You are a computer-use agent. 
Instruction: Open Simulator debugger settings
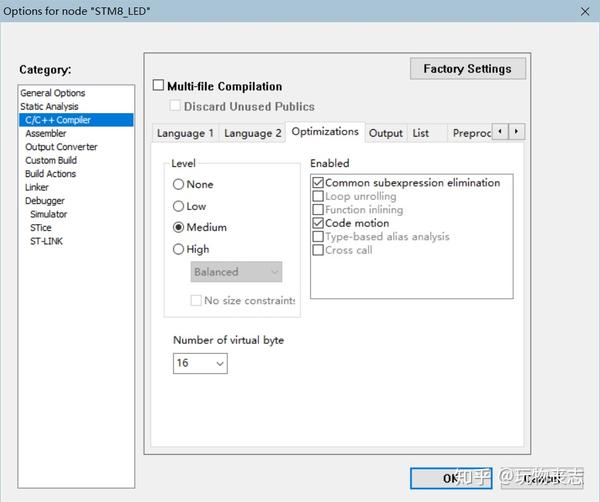click(x=49, y=214)
